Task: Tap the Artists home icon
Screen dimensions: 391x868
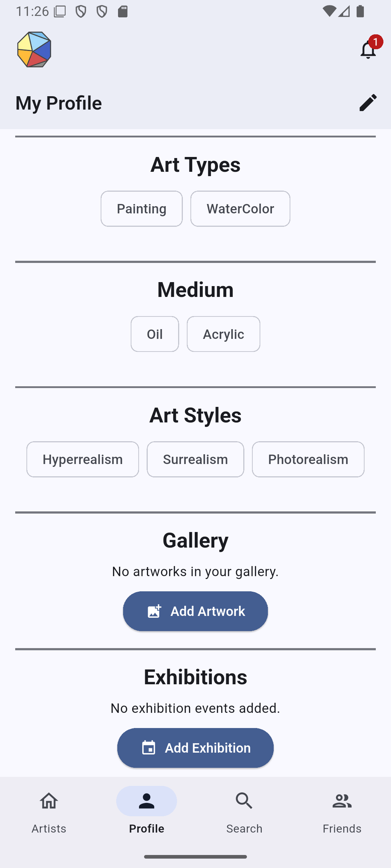Action: pyautogui.click(x=49, y=801)
